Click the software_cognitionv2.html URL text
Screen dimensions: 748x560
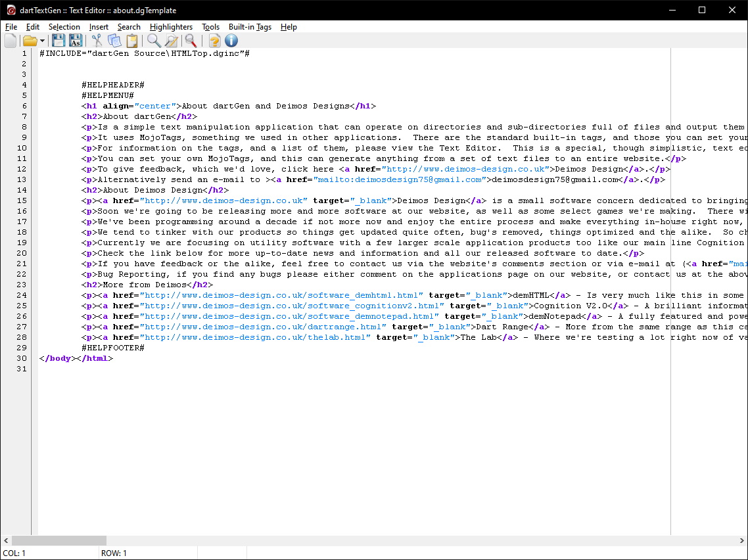(x=292, y=306)
